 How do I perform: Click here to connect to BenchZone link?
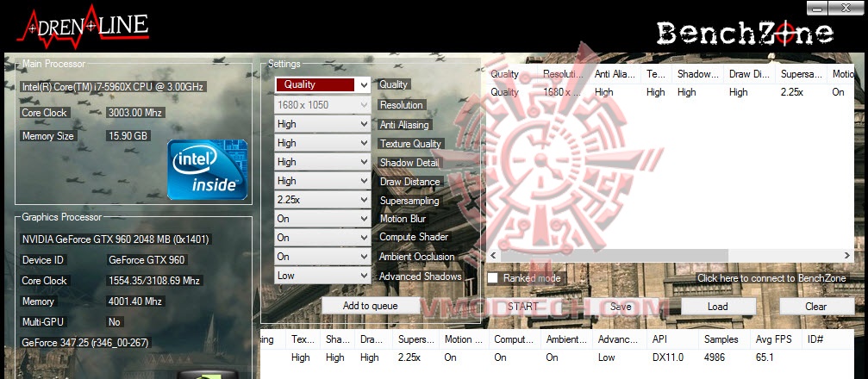tap(771, 278)
